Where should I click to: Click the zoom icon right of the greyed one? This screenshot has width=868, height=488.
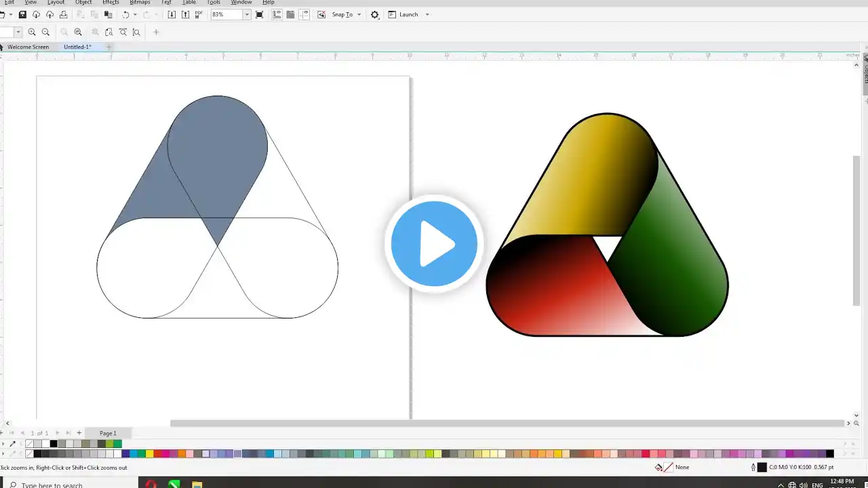pos(78,32)
